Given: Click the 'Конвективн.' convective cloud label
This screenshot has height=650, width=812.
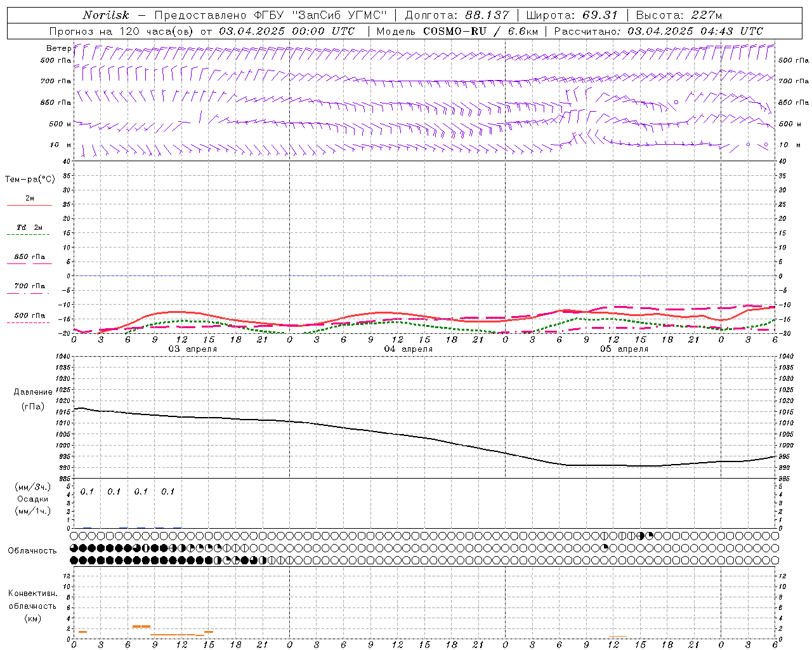Looking at the screenshot, I should [32, 594].
